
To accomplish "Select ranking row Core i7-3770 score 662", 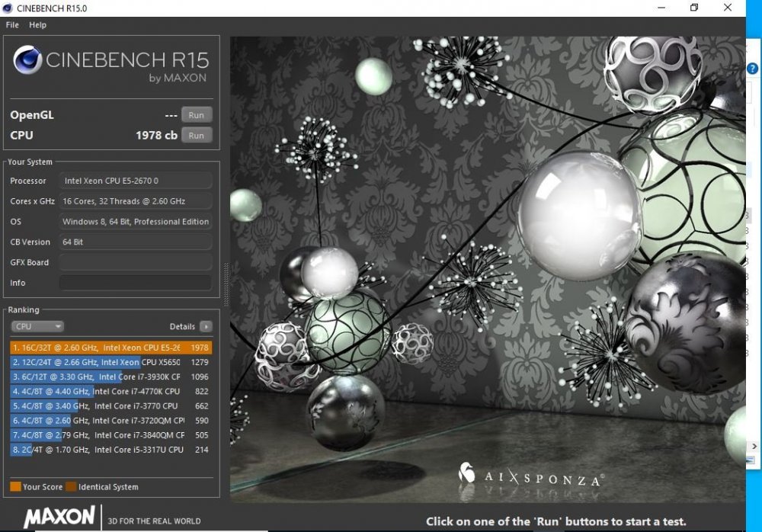I will [110, 406].
